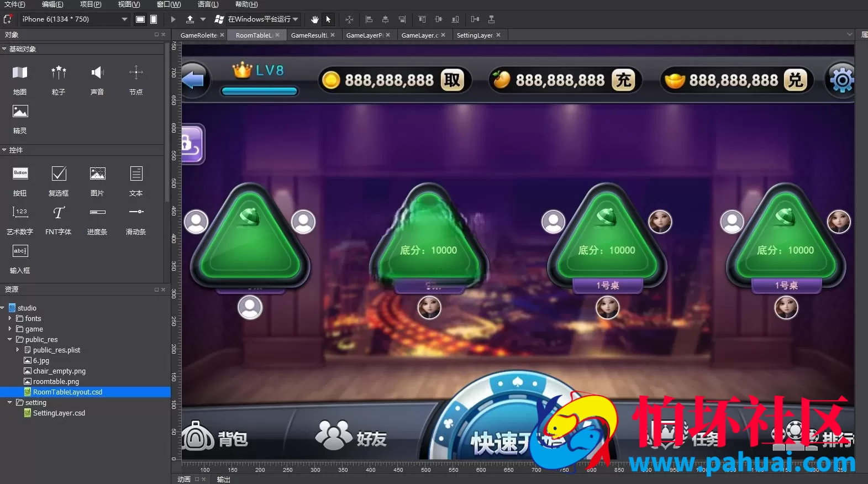Select the hand pan tool

click(315, 19)
